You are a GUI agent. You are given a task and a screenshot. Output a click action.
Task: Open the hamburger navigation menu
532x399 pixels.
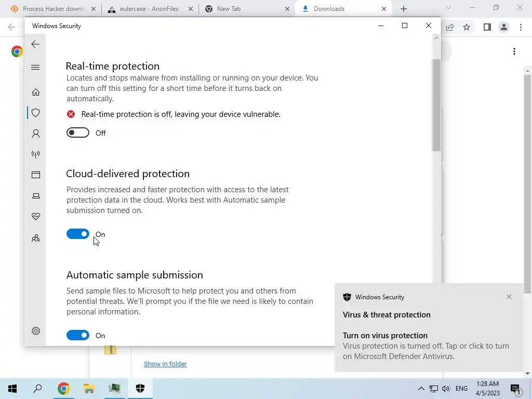pyautogui.click(x=35, y=67)
